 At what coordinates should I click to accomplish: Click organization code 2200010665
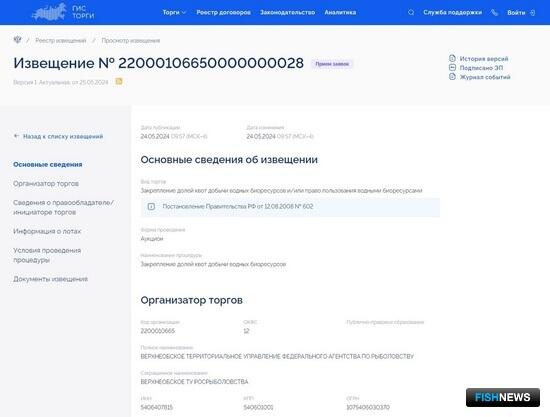click(157, 331)
